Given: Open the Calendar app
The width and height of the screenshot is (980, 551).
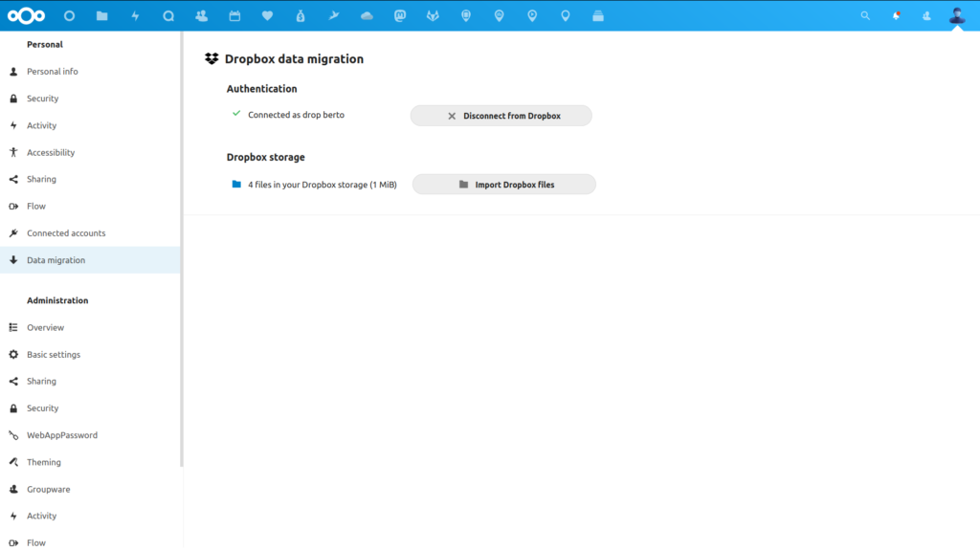Looking at the screenshot, I should (x=234, y=15).
